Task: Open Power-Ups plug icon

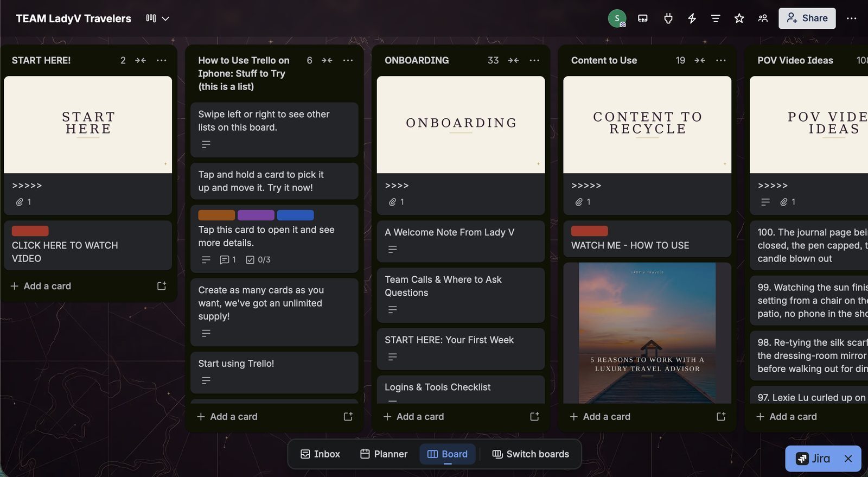Action: coord(668,18)
